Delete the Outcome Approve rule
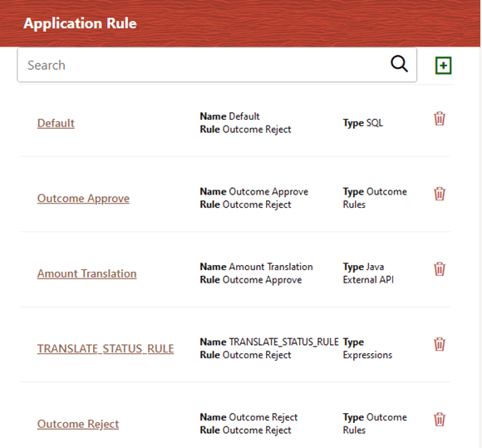This screenshot has width=482, height=448. point(440,194)
